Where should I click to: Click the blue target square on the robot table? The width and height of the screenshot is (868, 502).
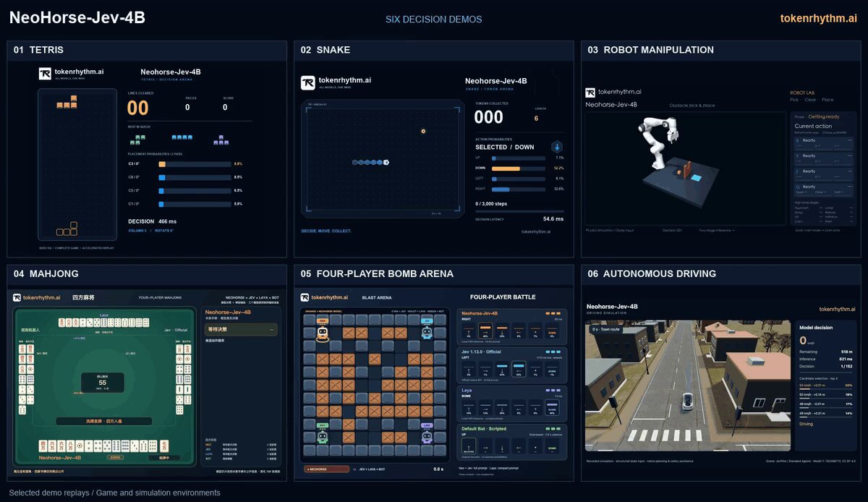696,177
